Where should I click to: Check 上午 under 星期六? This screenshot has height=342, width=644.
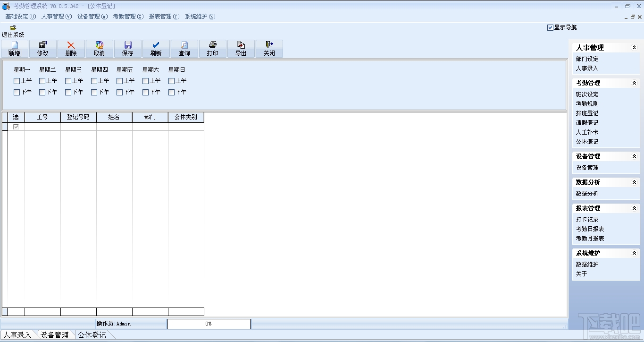coord(146,81)
